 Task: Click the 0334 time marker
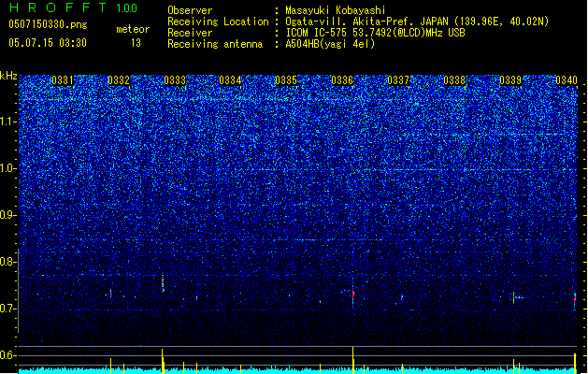(230, 80)
